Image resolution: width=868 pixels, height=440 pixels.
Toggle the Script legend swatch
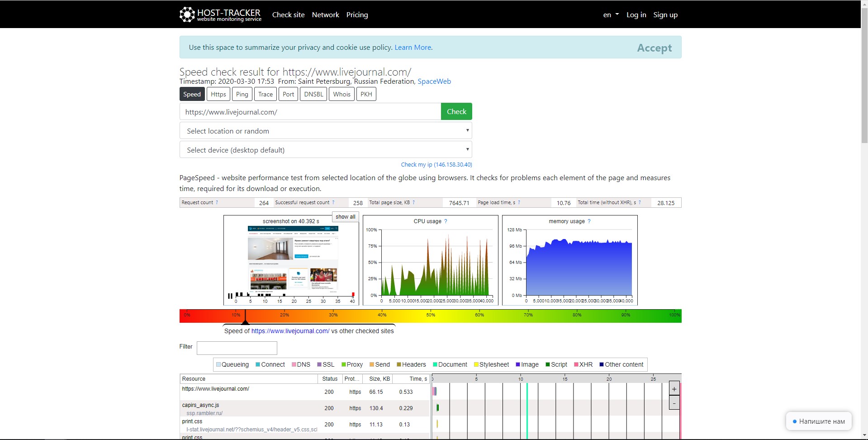(x=548, y=364)
